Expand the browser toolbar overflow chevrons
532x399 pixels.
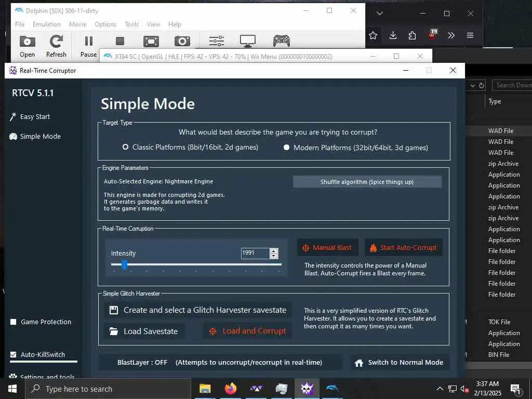pyautogui.click(x=451, y=35)
